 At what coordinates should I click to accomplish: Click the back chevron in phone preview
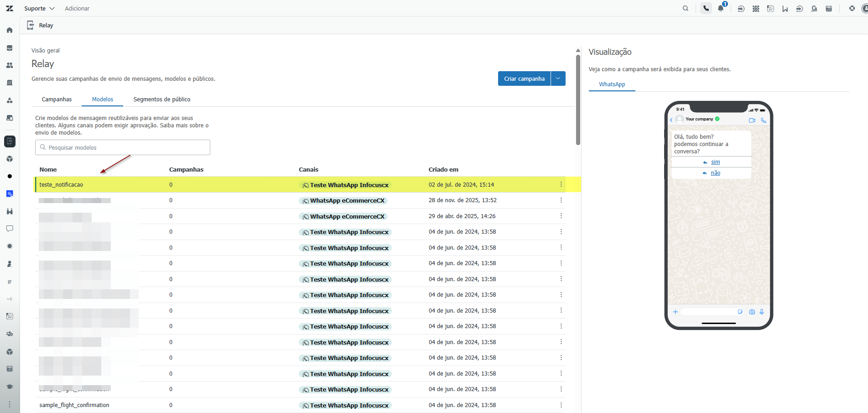click(671, 120)
